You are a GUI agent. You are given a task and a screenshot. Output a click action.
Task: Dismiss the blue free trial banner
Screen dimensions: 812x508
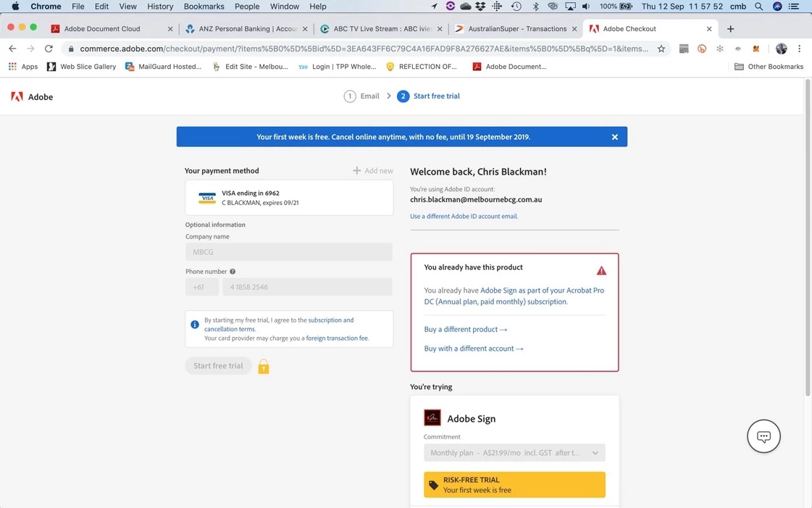[615, 137]
